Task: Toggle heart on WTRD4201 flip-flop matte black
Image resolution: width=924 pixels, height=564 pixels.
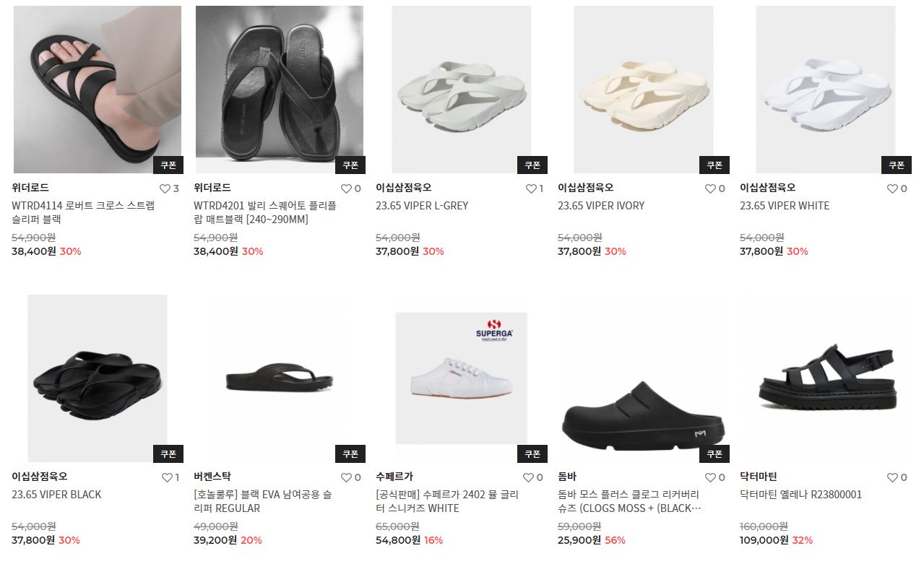Action: (x=346, y=188)
